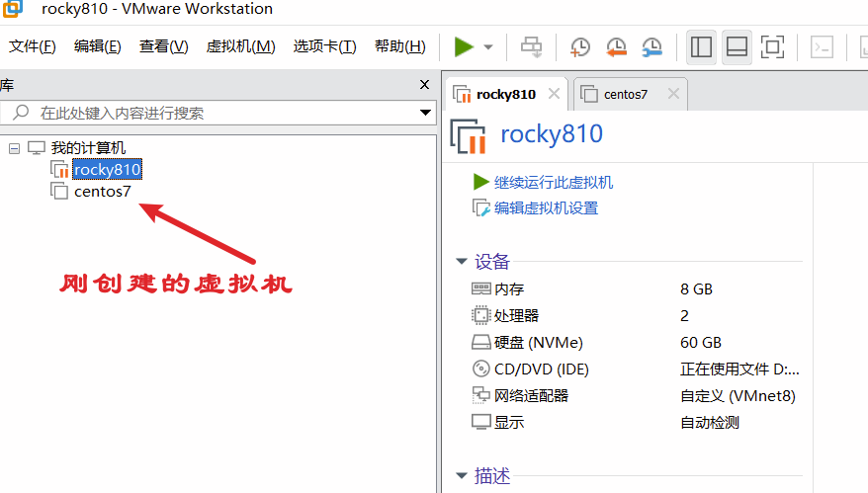Click the send Ctrl+Alt+Del toolbar icon

(532, 47)
